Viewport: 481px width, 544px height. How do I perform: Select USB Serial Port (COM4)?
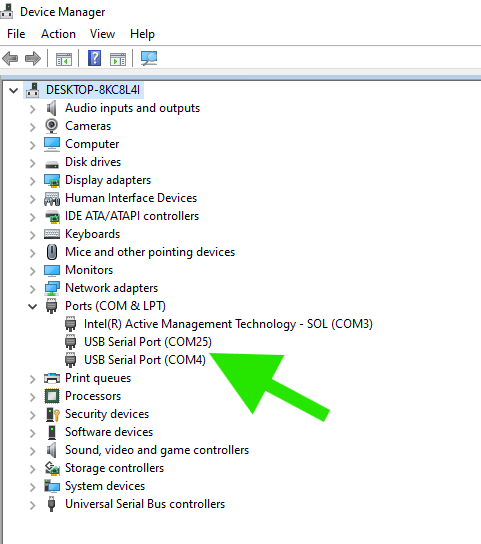pos(145,360)
